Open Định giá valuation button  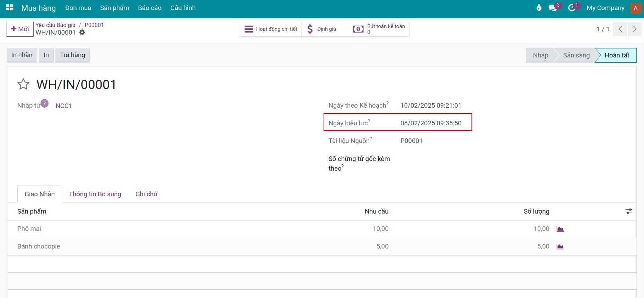(x=326, y=29)
